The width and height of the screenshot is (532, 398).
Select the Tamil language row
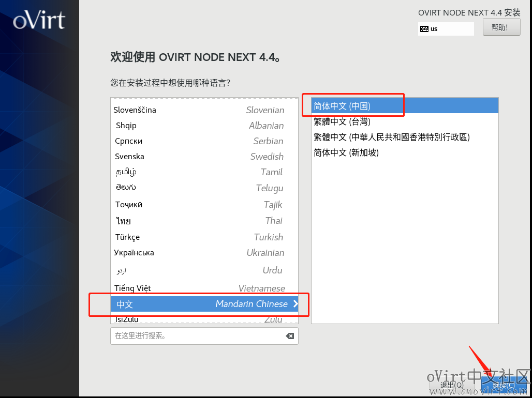pos(204,172)
